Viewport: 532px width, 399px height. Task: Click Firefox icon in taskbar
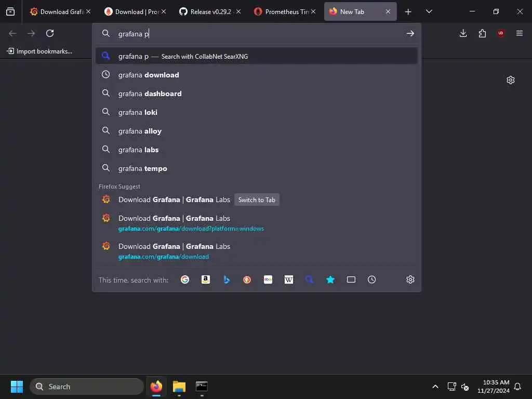point(156,387)
